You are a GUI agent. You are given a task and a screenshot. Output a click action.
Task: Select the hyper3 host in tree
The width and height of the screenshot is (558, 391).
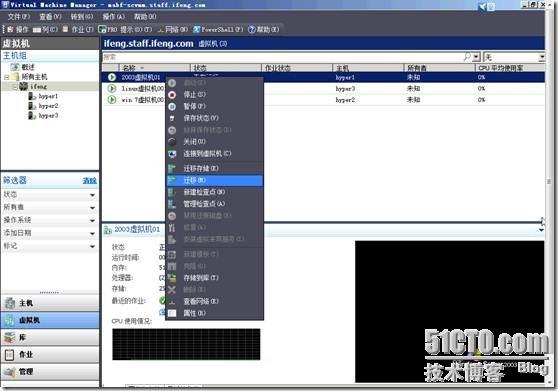tap(48, 116)
